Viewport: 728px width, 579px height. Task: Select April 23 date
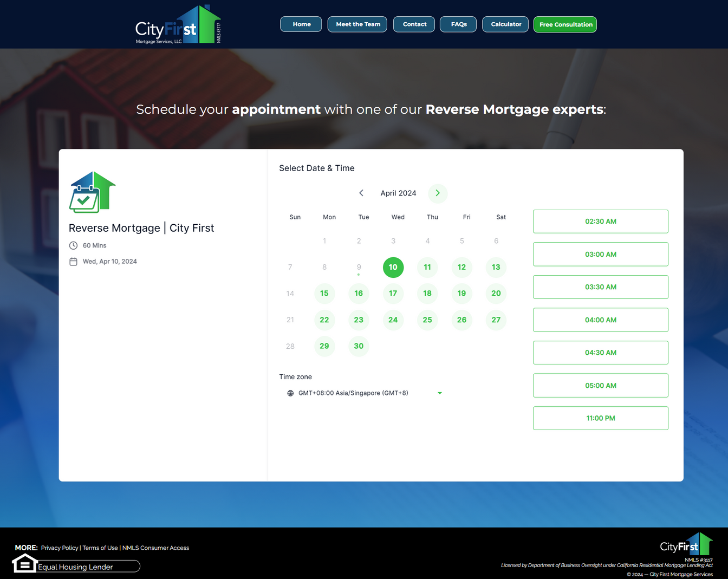(359, 320)
